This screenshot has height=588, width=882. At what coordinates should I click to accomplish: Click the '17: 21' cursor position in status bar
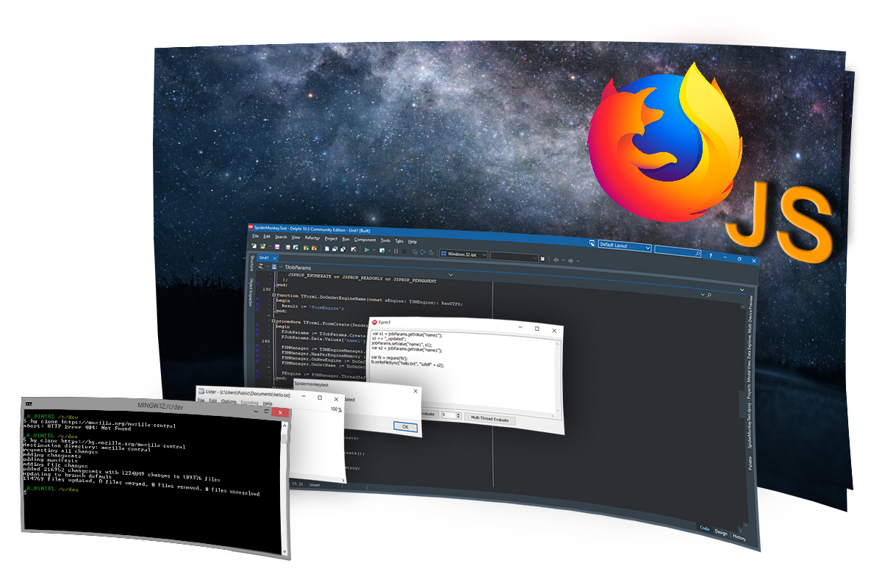pyautogui.click(x=298, y=483)
